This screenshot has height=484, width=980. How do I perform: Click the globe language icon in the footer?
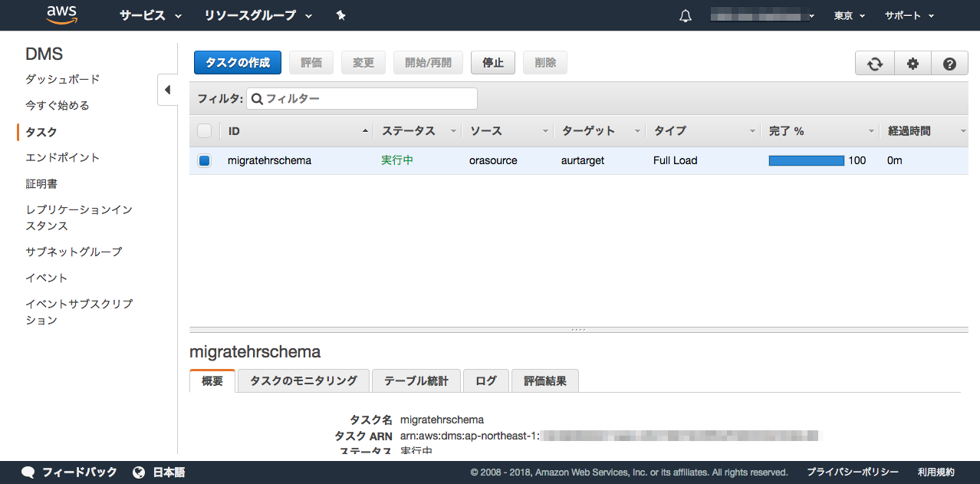(139, 472)
